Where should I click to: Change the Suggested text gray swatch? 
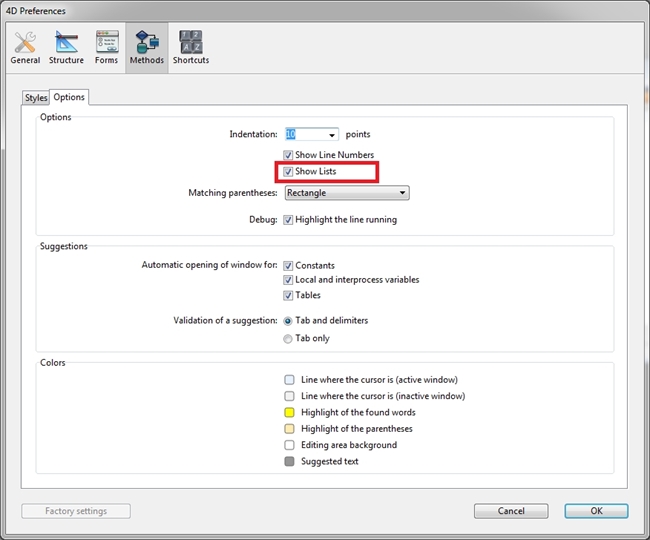click(289, 462)
